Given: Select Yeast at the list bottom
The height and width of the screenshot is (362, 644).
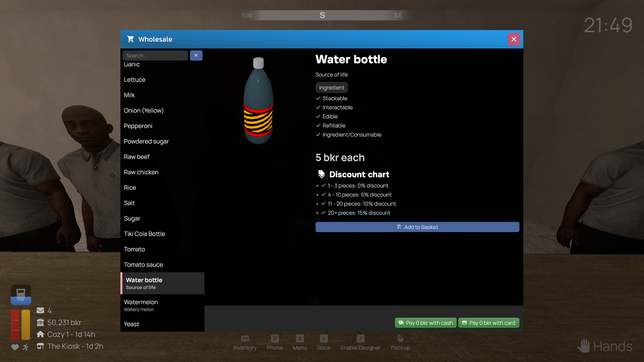Looking at the screenshot, I should tap(162, 324).
